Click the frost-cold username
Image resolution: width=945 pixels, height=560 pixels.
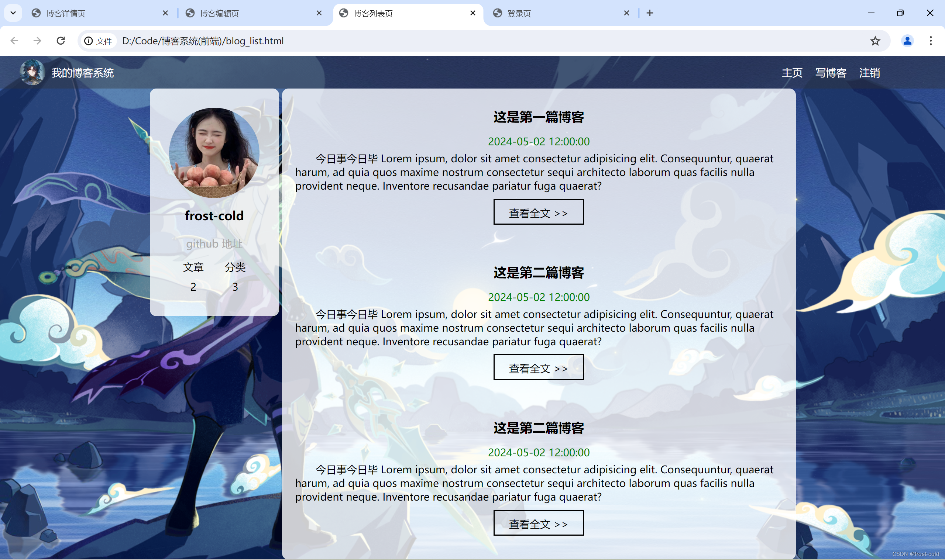214,216
